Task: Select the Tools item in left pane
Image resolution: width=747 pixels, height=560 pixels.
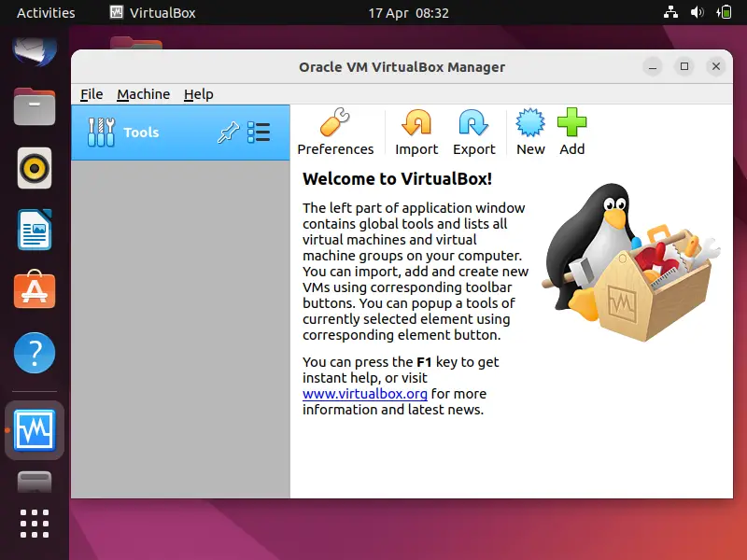Action: [180, 133]
